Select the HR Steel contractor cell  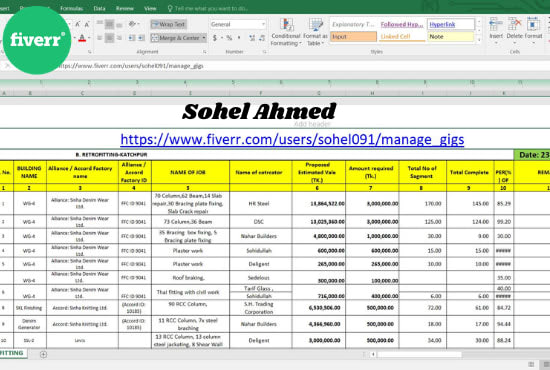[261, 203]
